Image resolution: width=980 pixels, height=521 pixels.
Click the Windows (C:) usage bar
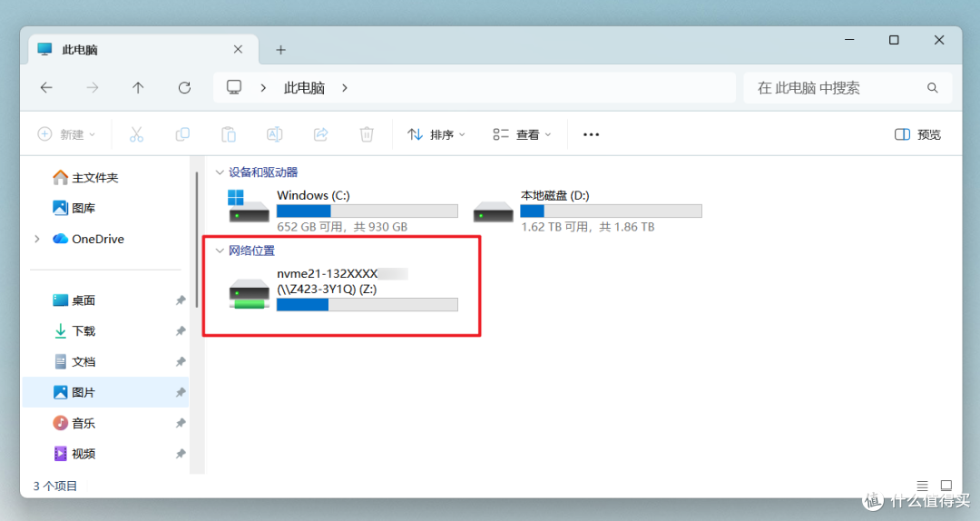click(367, 211)
